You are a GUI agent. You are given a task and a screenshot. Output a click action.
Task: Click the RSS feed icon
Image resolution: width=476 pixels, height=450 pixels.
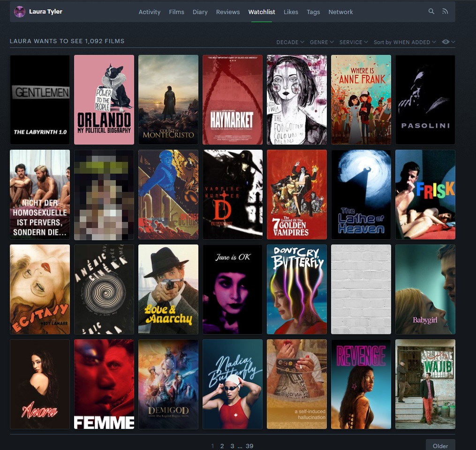445,12
